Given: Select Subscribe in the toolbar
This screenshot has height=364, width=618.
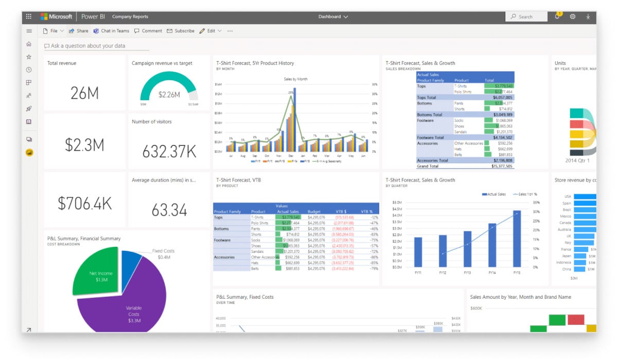Looking at the screenshot, I should pos(181,31).
